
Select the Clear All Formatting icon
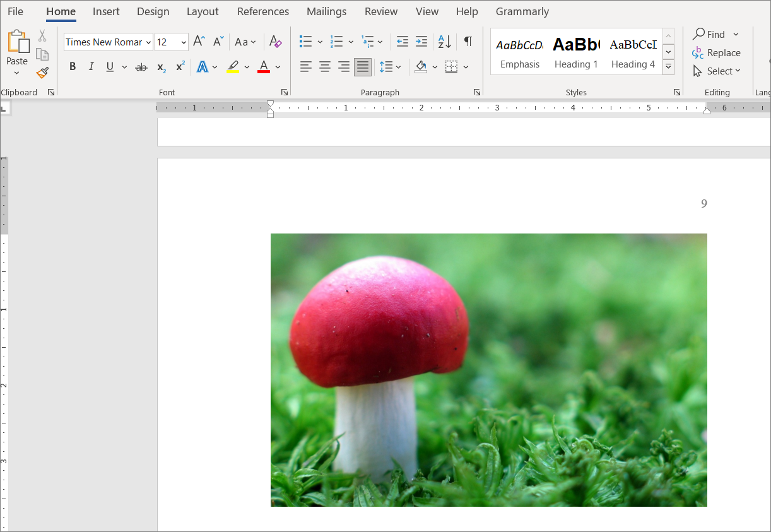[x=275, y=42]
